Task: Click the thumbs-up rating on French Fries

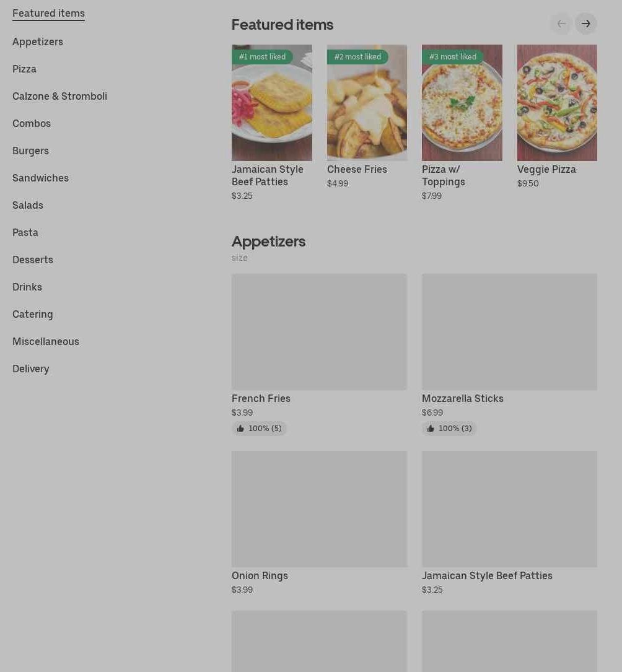Action: pos(260,428)
